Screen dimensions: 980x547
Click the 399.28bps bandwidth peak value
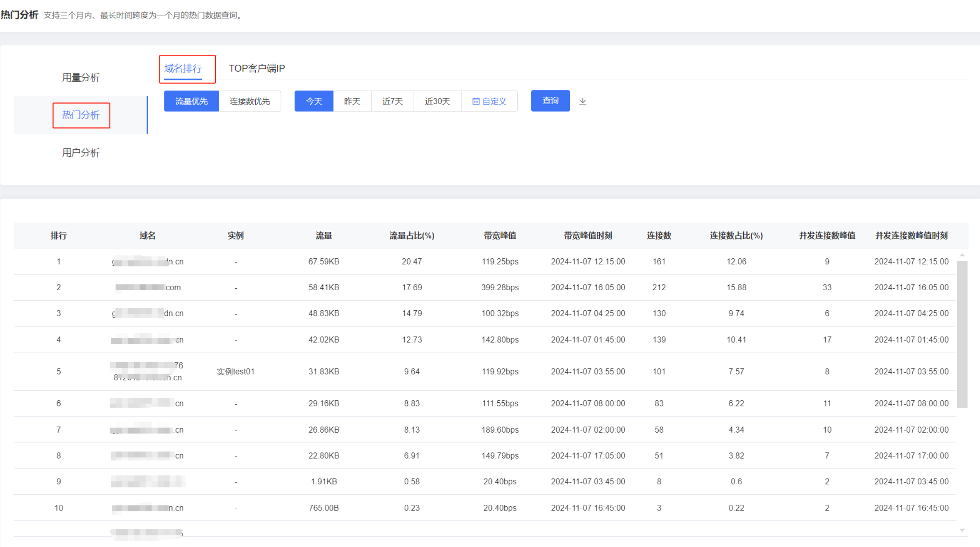(x=500, y=287)
